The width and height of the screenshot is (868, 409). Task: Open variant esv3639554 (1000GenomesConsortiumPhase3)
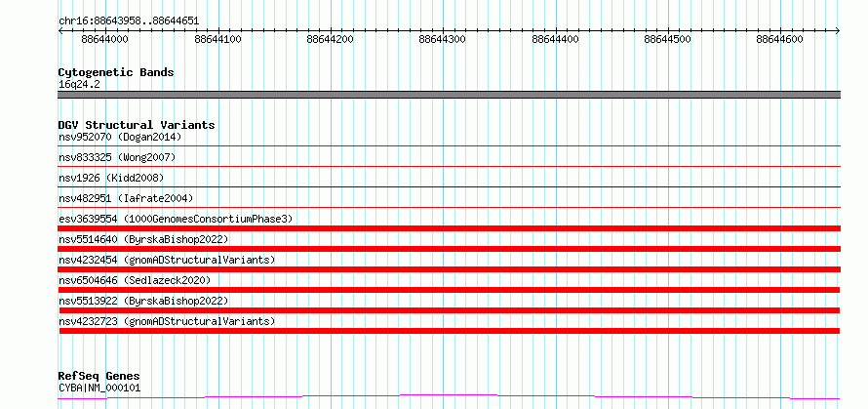coord(176,219)
